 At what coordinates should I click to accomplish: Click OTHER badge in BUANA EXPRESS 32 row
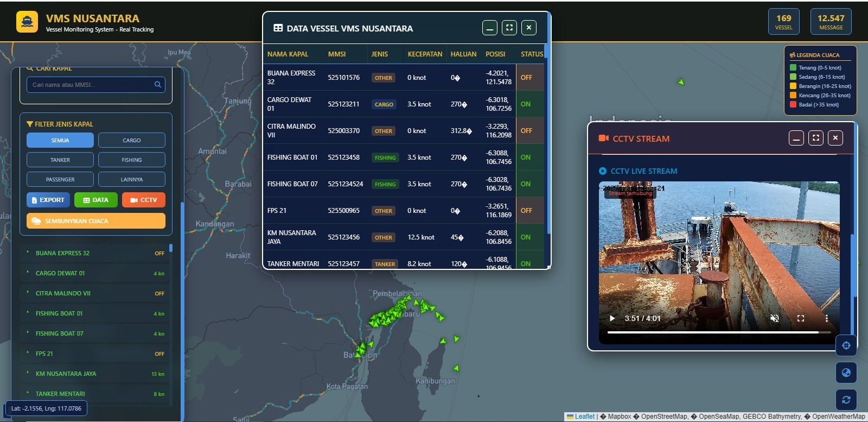pos(384,78)
